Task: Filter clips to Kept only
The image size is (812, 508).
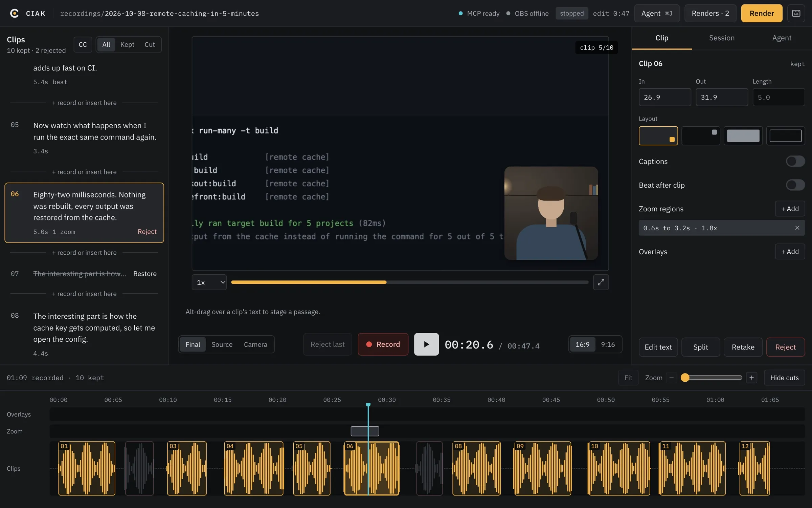Action: point(127,44)
